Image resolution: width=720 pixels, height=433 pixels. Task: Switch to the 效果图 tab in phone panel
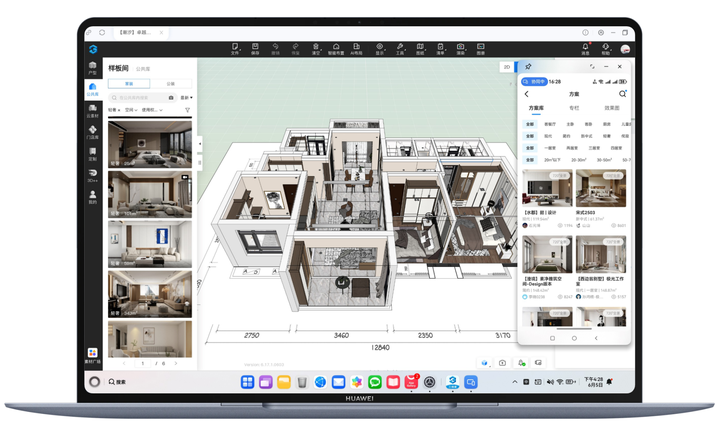[x=612, y=108]
